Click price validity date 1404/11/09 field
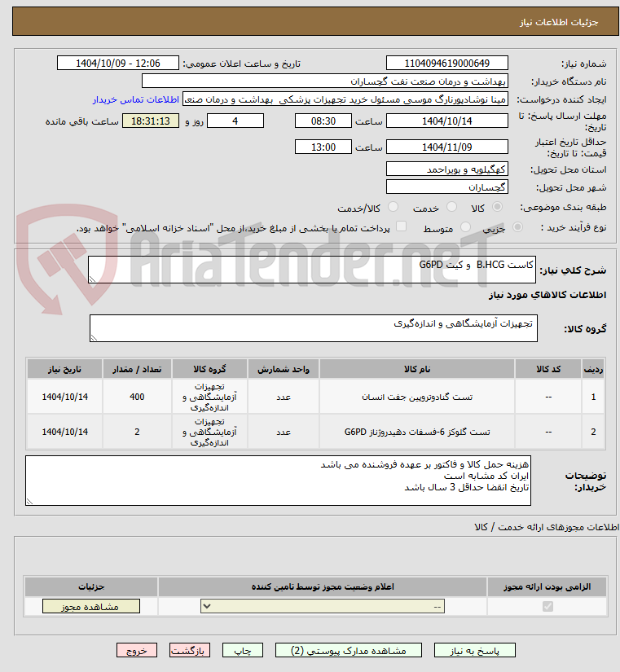Viewport: 620px width, 672px height. tap(446, 147)
